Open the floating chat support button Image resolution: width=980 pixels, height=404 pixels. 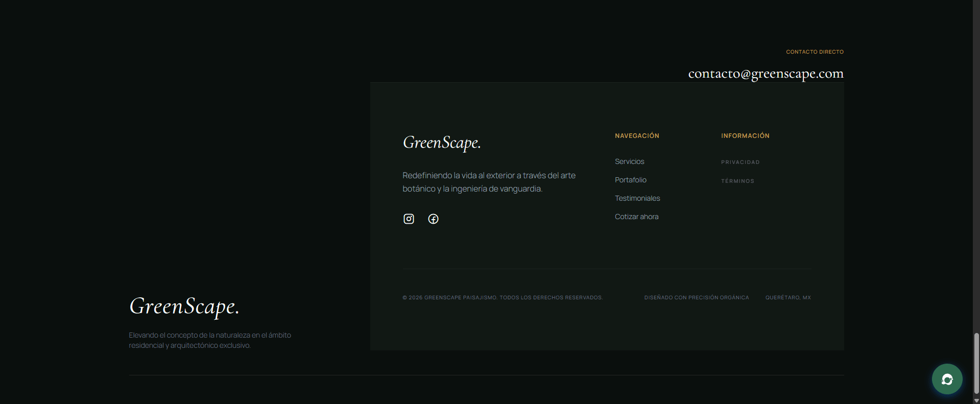click(947, 379)
